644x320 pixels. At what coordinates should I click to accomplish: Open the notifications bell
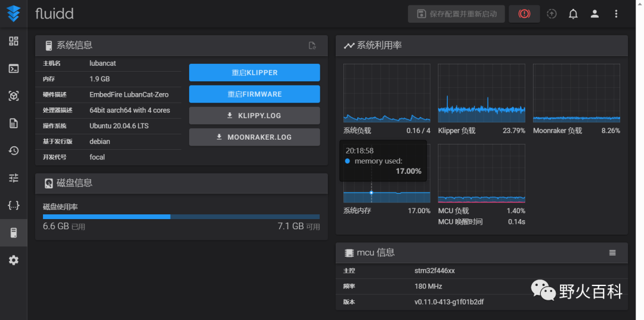573,14
